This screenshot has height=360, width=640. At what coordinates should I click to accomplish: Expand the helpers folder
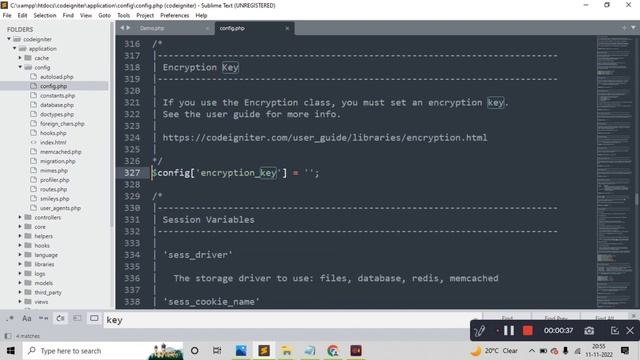pos(20,236)
